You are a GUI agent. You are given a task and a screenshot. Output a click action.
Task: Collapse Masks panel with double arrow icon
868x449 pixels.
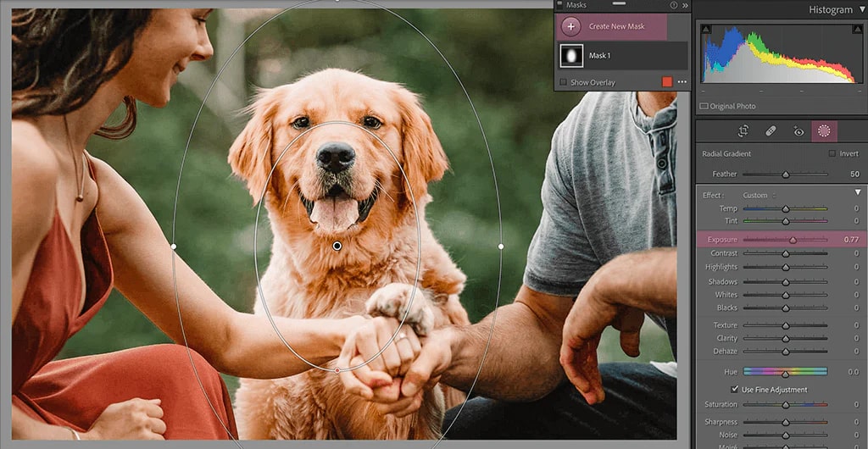(685, 5)
